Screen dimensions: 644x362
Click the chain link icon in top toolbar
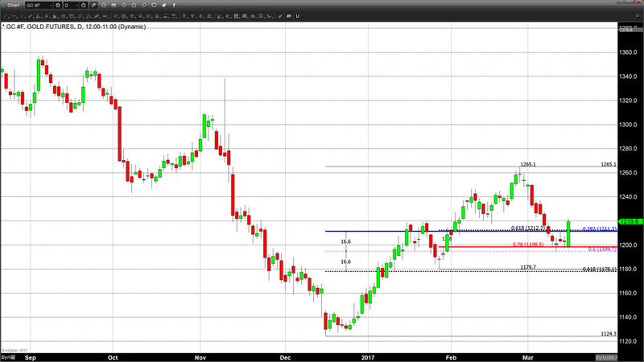tap(144, 6)
